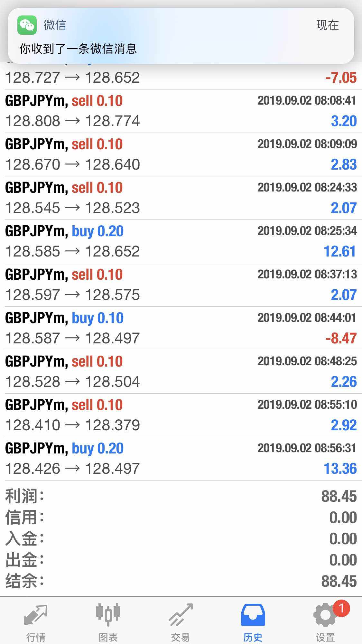
Task: Open the sell trade closed at 08:08:41
Action: (181, 111)
